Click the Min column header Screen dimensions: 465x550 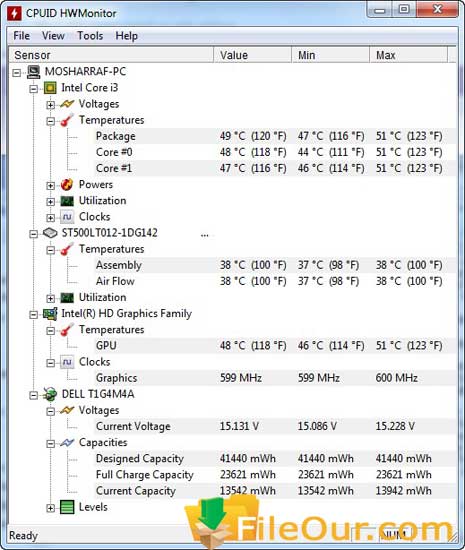coord(331,55)
